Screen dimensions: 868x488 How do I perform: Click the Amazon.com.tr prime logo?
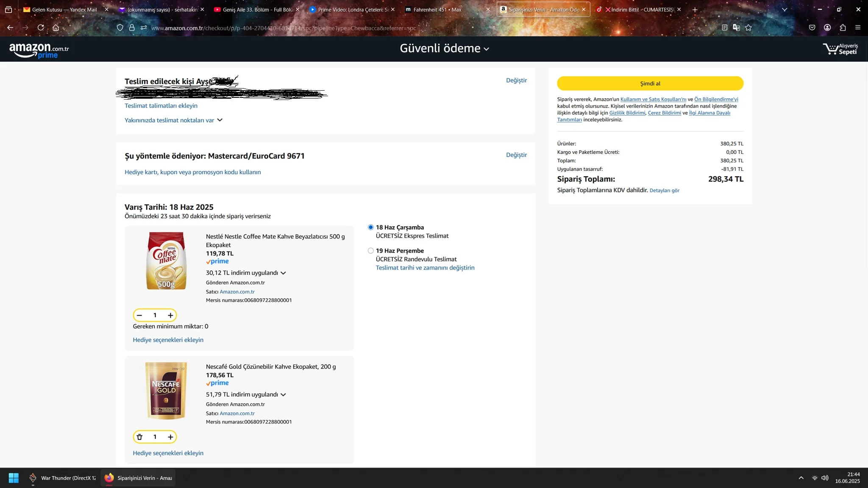(39, 50)
